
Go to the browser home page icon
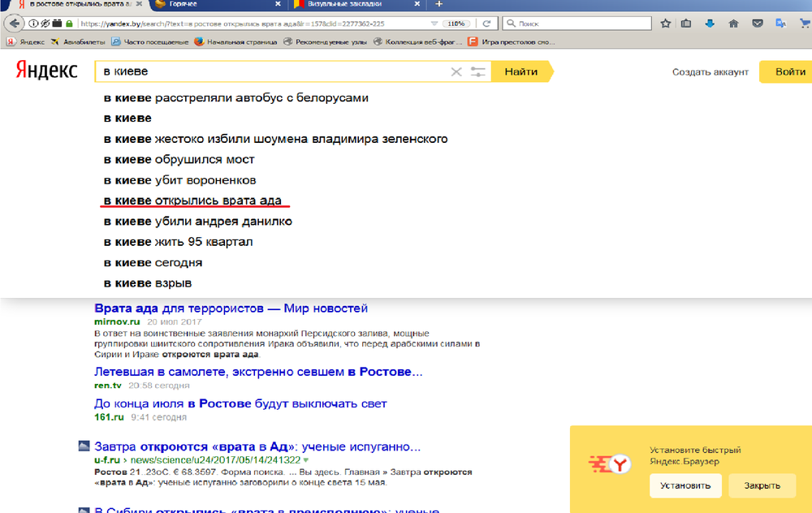point(732,24)
